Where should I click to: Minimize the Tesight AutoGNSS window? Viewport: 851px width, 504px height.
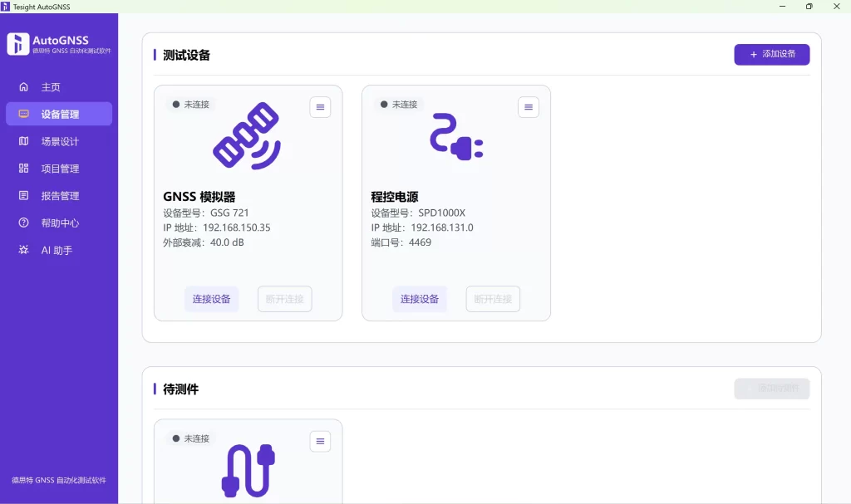click(782, 7)
